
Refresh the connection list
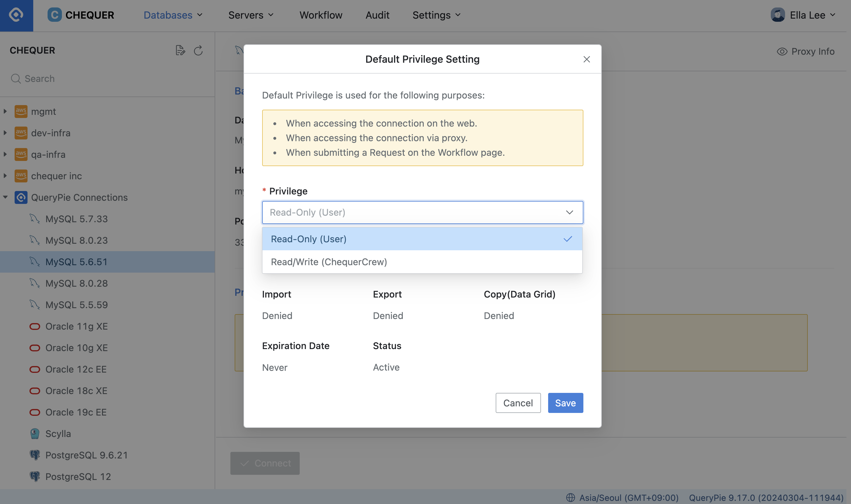coord(198,51)
